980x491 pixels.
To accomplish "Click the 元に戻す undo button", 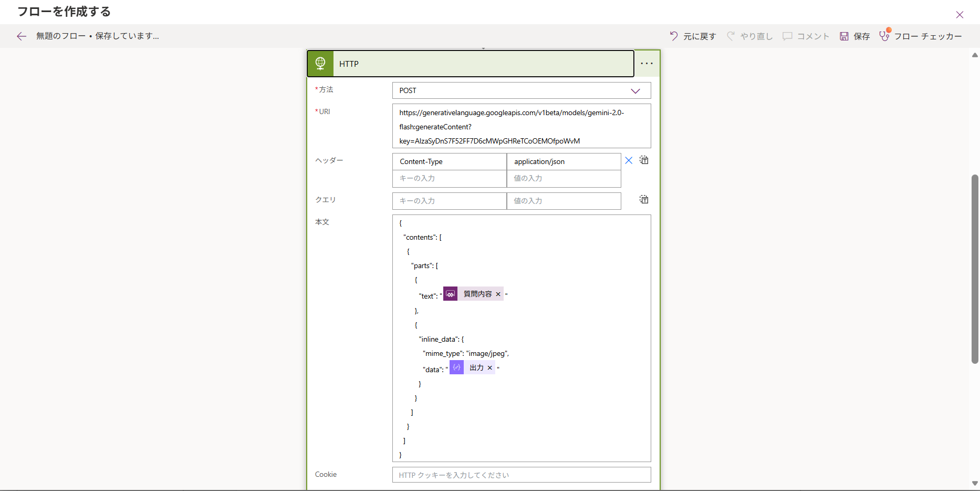I will [x=693, y=36].
